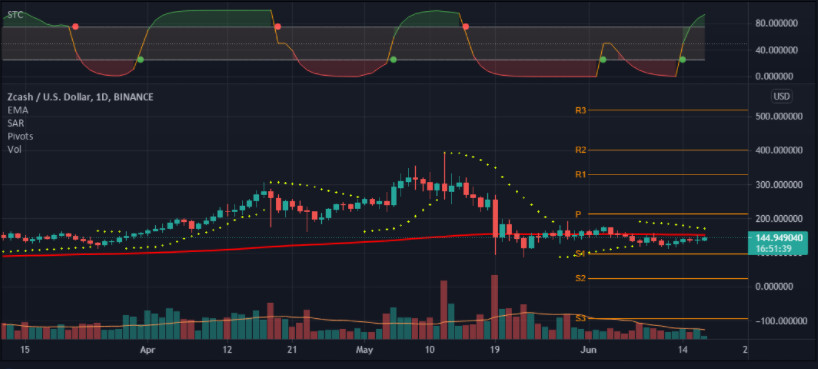This screenshot has height=369, width=818.
Task: Click the S1 pivot level label
Action: coord(580,254)
